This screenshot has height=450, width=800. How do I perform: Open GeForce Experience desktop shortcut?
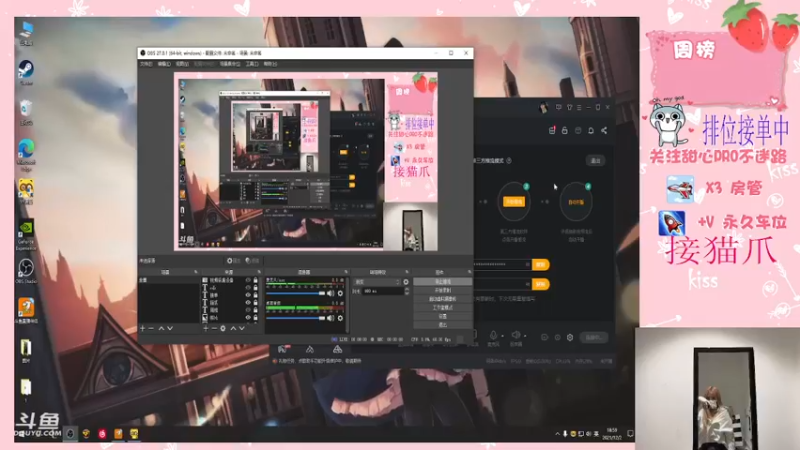26,235
